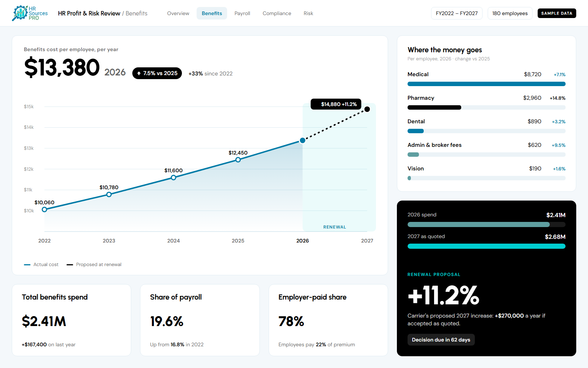Click the RENEWAL label in the chart
The width and height of the screenshot is (588, 368).
334,227
